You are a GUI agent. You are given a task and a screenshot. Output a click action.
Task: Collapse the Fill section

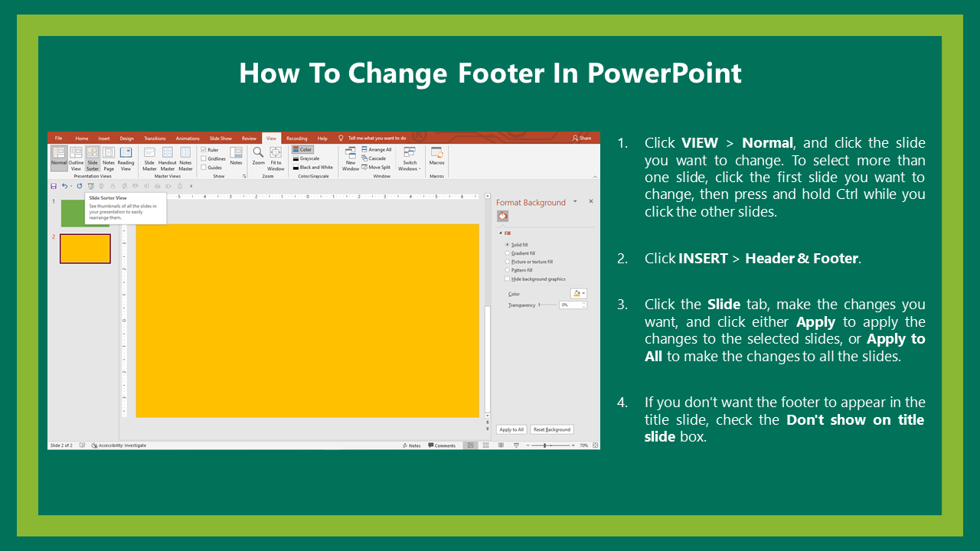point(500,233)
